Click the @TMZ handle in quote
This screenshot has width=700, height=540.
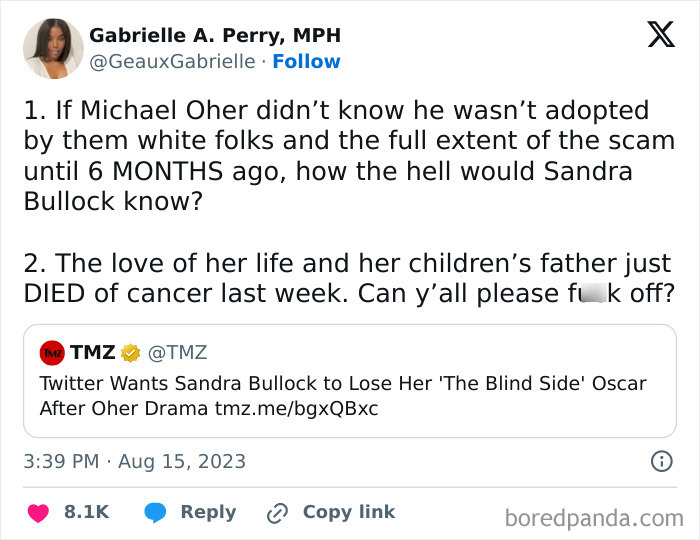pyautogui.click(x=177, y=352)
